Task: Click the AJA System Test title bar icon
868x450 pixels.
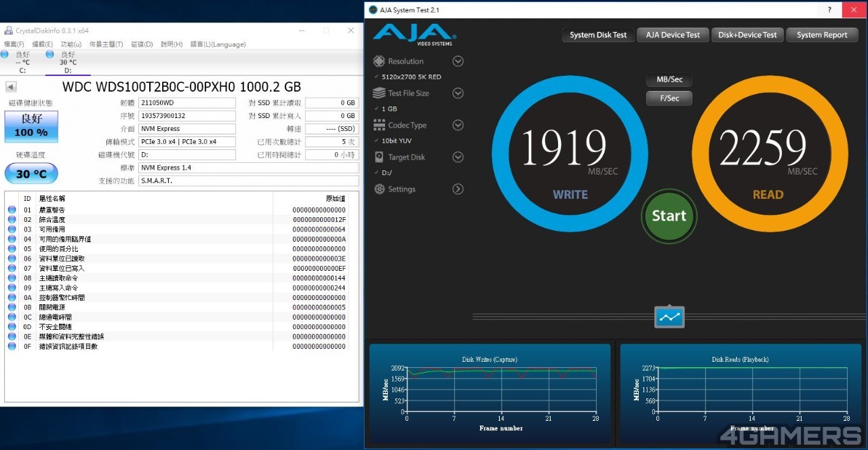Action: point(373,10)
